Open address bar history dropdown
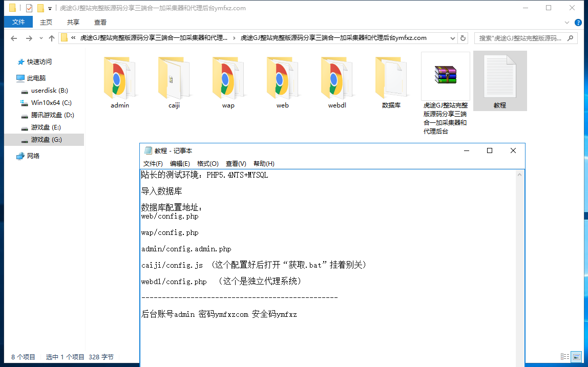Image resolution: width=588 pixels, height=367 pixels. 452,38
